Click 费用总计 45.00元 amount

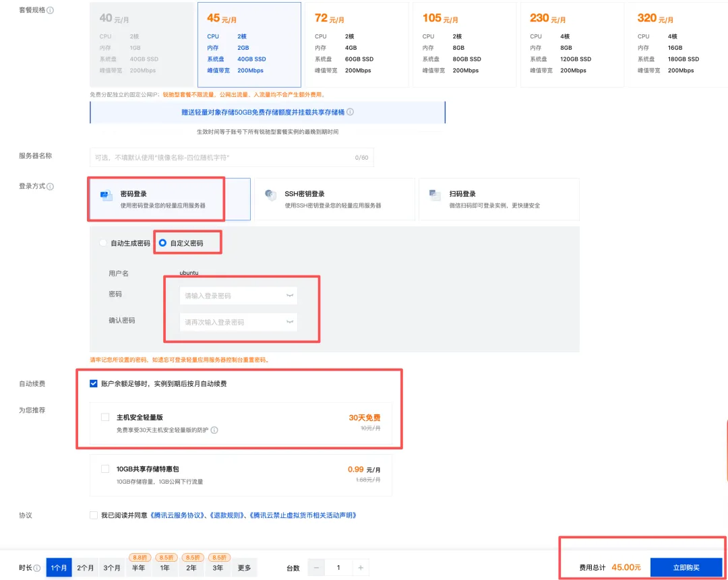click(x=626, y=567)
